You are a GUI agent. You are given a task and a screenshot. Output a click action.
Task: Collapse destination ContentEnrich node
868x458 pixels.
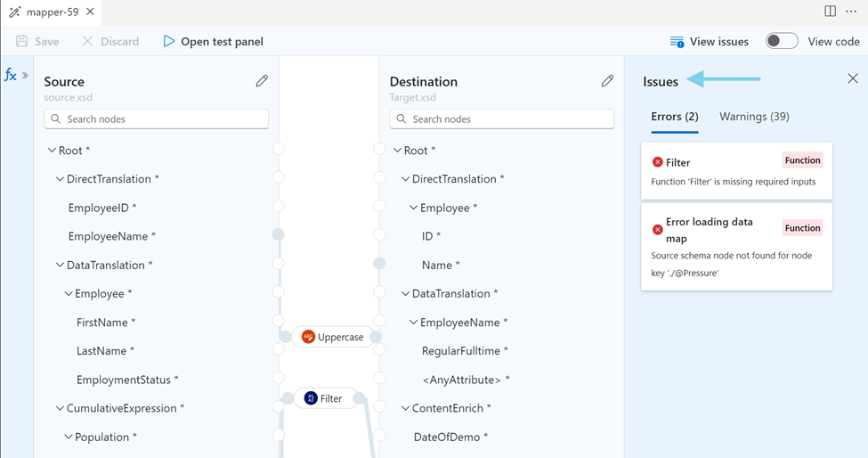click(405, 408)
